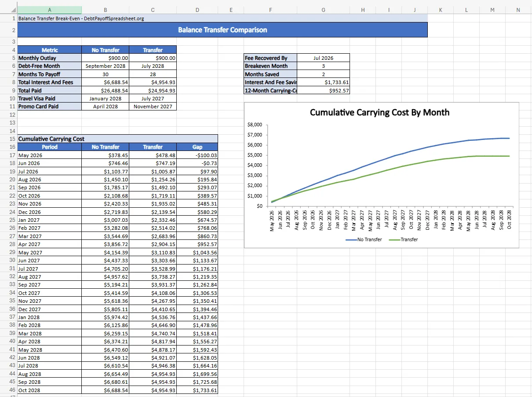Click the chart title 'Cumulative Carrying Cost By Month'
The height and width of the screenshot is (397, 532).
pos(379,112)
